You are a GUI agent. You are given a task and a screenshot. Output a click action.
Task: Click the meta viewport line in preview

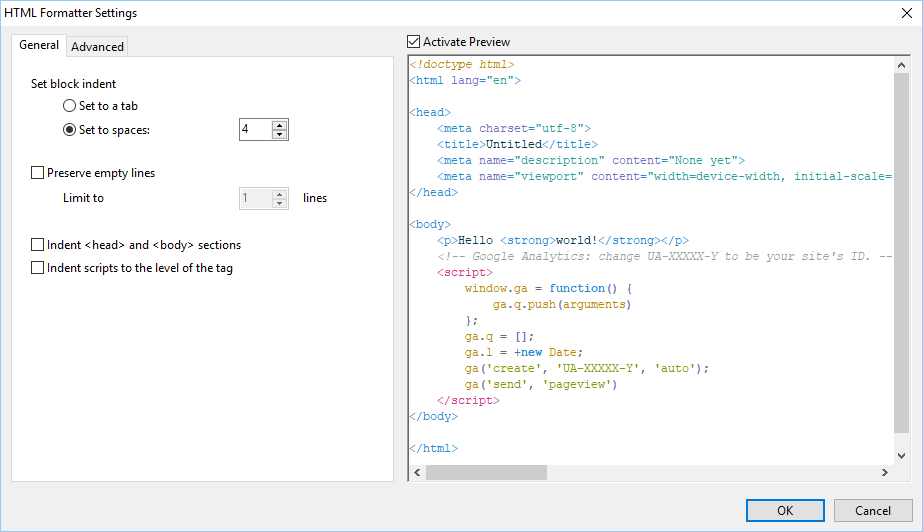pos(665,177)
